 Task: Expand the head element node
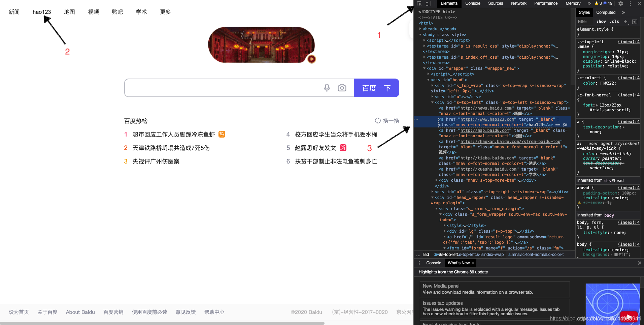coord(420,29)
